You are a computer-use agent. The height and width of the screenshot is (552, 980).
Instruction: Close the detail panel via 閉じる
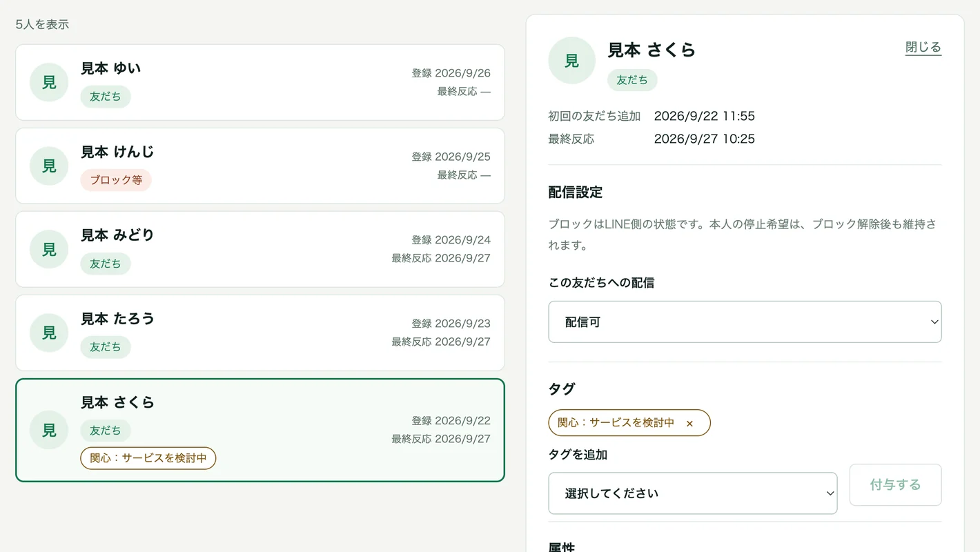tap(923, 48)
